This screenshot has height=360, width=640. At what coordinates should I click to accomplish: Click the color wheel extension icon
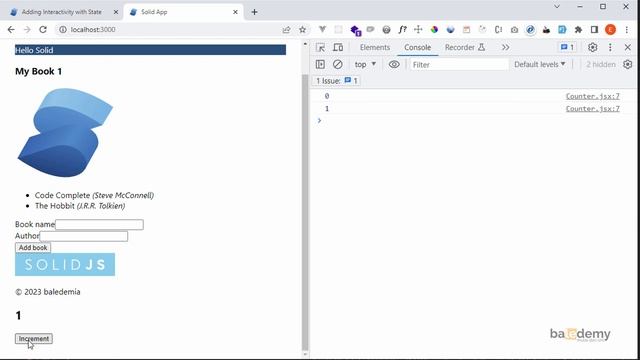[434, 29]
